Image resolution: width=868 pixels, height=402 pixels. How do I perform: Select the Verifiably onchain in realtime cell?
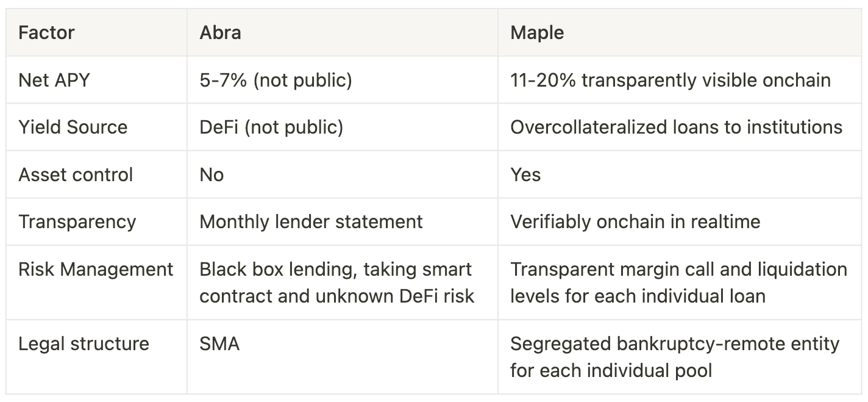(680, 221)
